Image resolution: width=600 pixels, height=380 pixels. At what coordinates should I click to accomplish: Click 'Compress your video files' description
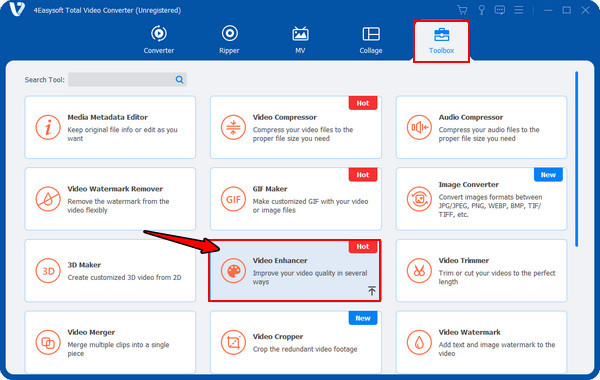coord(303,134)
